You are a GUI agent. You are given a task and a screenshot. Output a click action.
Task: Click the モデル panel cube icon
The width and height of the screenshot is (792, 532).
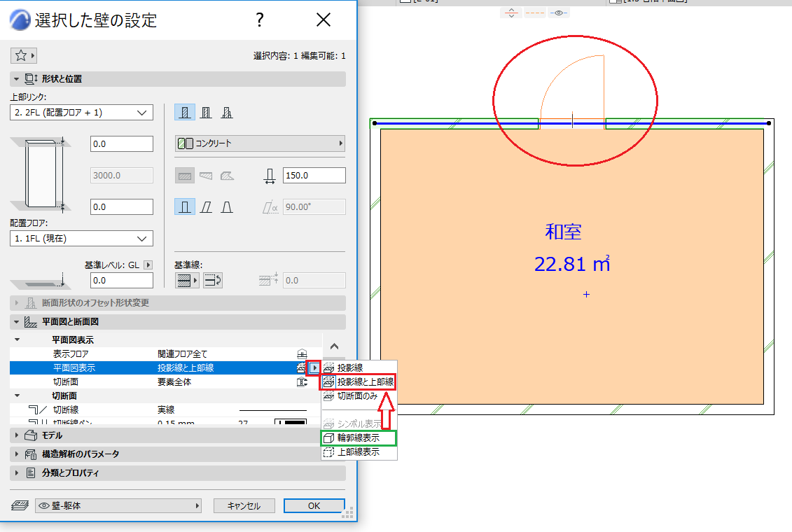pos(31,435)
